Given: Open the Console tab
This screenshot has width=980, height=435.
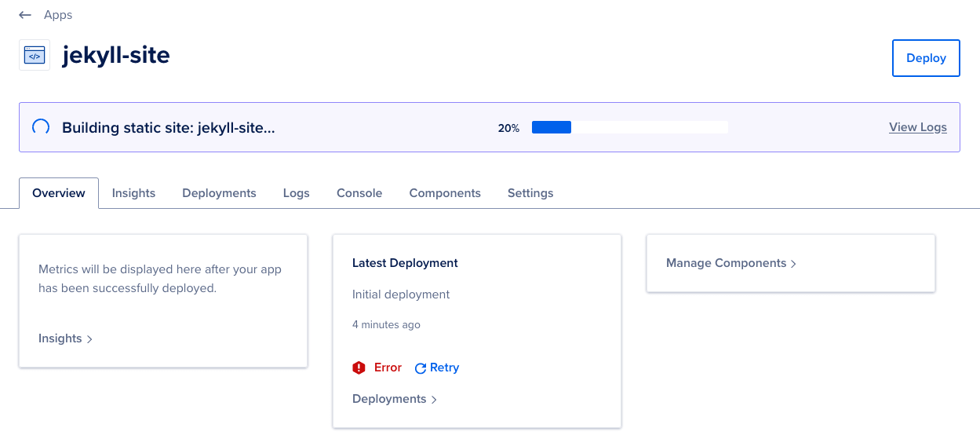Looking at the screenshot, I should click(x=359, y=193).
